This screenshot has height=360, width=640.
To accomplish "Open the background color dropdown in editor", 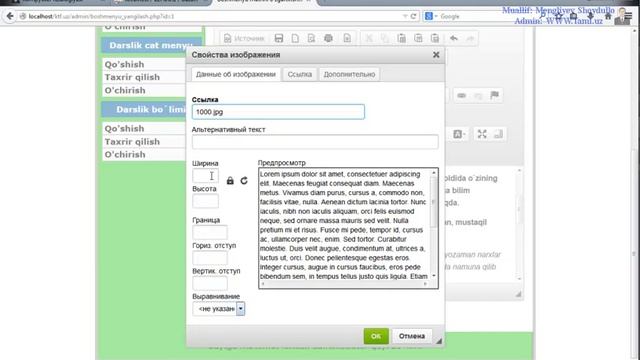I will click(459, 134).
